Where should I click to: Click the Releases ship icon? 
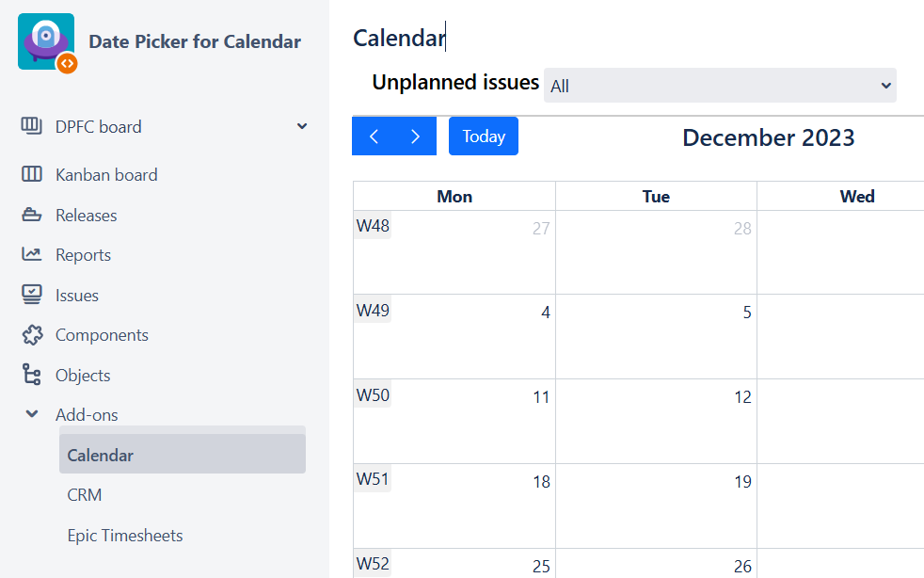[x=32, y=215]
